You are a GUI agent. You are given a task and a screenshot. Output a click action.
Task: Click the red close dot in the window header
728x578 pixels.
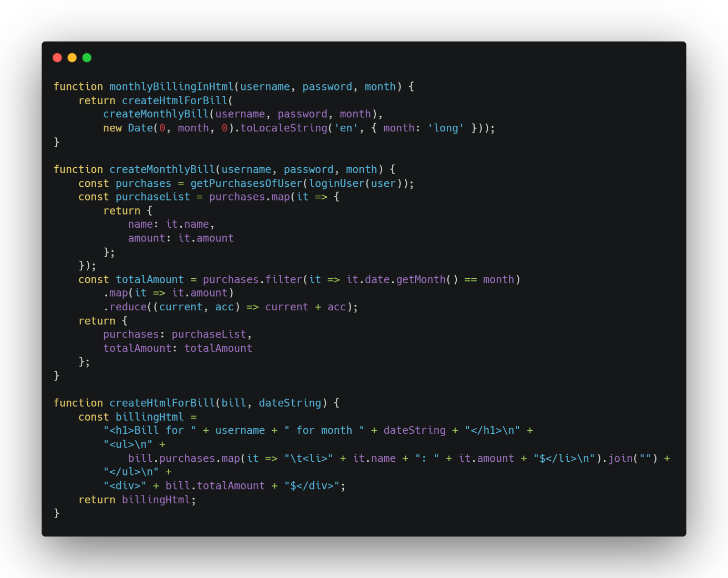[57, 58]
